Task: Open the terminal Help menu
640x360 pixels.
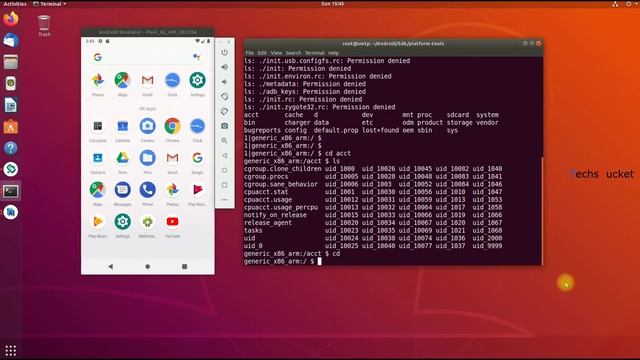Action: pos(333,53)
